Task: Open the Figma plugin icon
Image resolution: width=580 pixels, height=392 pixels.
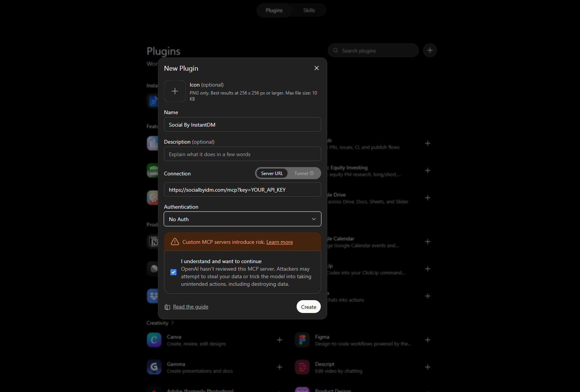Action: tap(302, 340)
